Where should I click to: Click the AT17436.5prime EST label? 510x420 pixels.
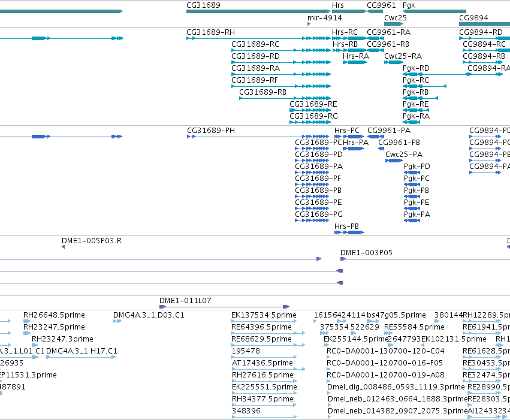(x=262, y=363)
